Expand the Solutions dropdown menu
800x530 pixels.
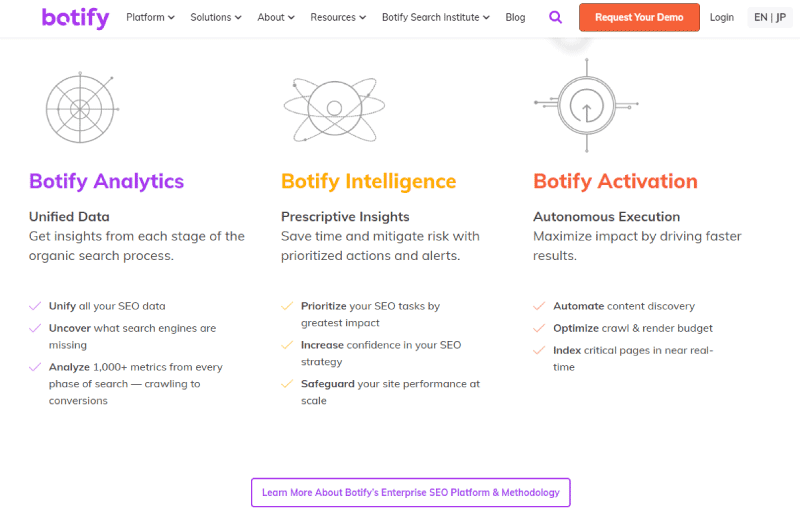click(x=216, y=17)
